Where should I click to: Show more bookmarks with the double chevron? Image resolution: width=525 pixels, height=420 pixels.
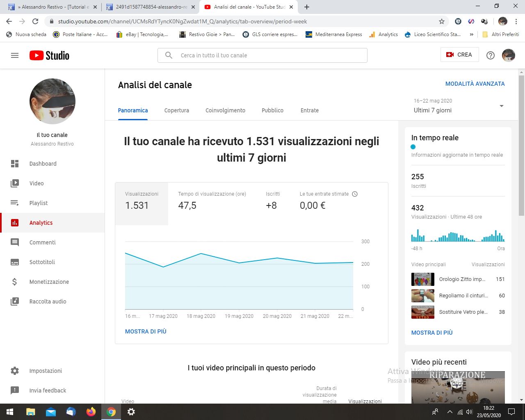coord(472,34)
